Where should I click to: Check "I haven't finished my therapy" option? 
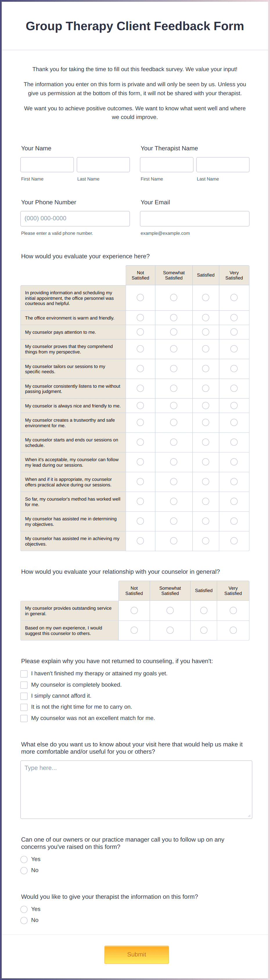[24, 674]
